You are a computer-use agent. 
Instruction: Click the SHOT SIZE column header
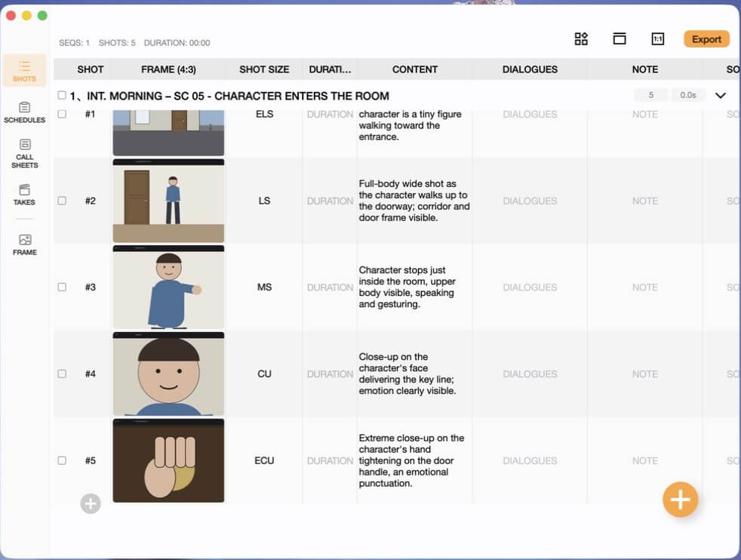point(264,69)
